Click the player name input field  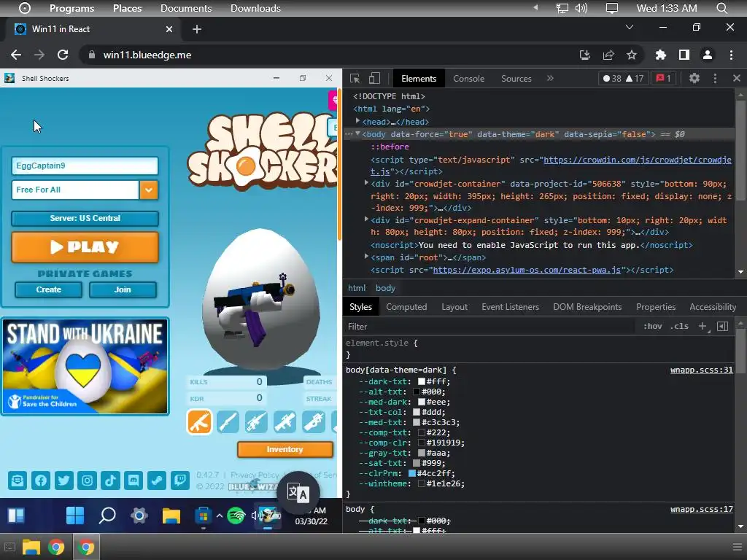(x=85, y=166)
